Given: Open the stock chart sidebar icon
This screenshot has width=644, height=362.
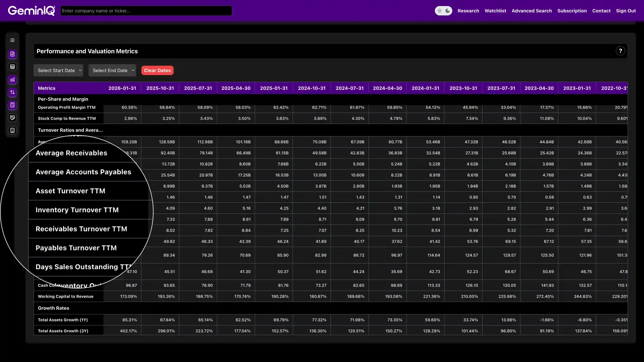Looking at the screenshot, I should [12, 80].
